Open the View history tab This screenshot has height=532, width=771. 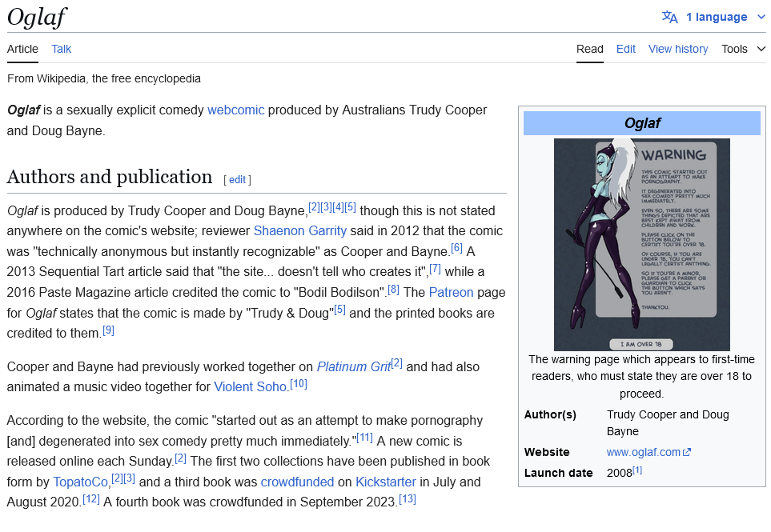pos(678,49)
